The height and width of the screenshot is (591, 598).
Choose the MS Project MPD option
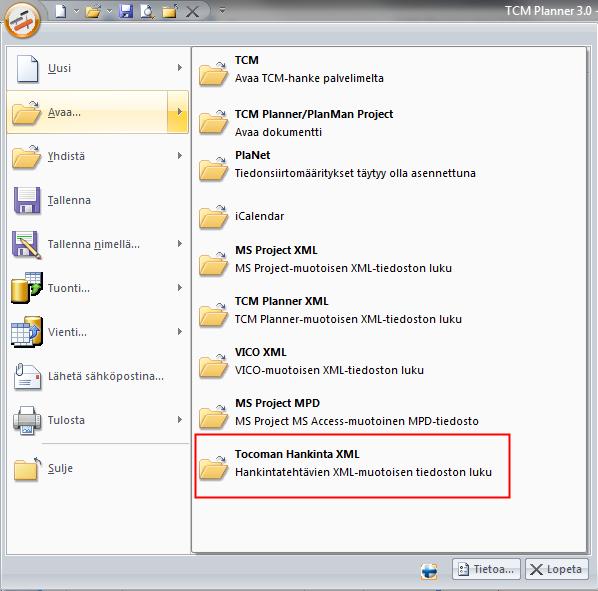pyautogui.click(x=389, y=412)
